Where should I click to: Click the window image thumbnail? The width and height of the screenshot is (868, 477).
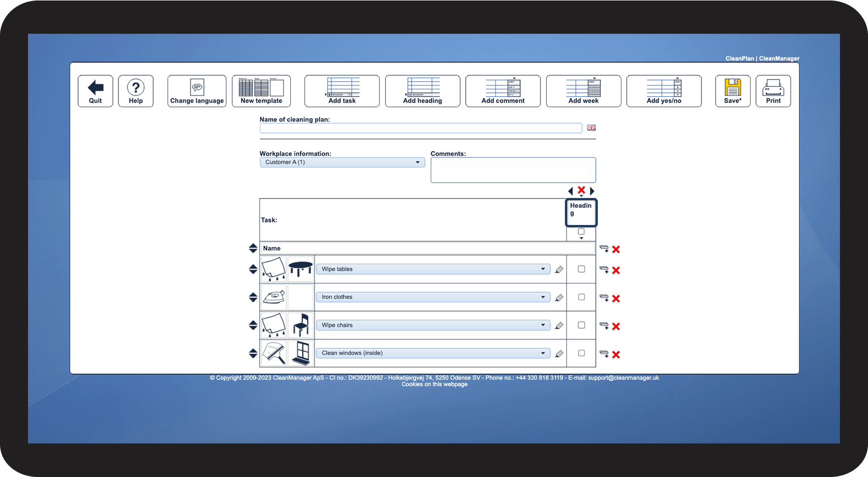point(301,353)
